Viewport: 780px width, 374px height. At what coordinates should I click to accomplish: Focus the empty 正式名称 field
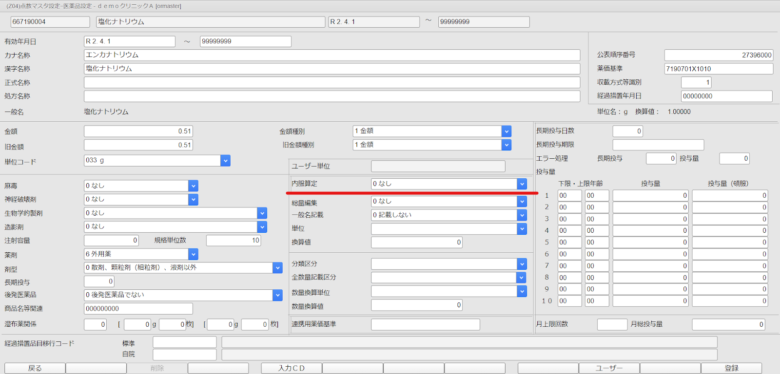(332, 82)
